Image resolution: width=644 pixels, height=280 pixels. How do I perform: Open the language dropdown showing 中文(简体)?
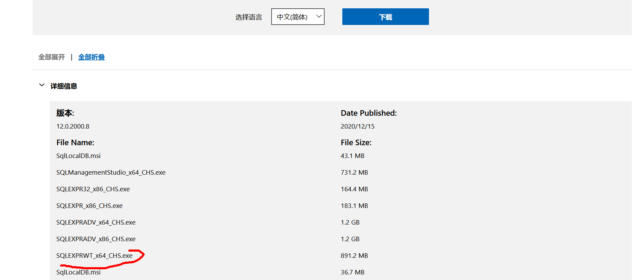point(298,17)
